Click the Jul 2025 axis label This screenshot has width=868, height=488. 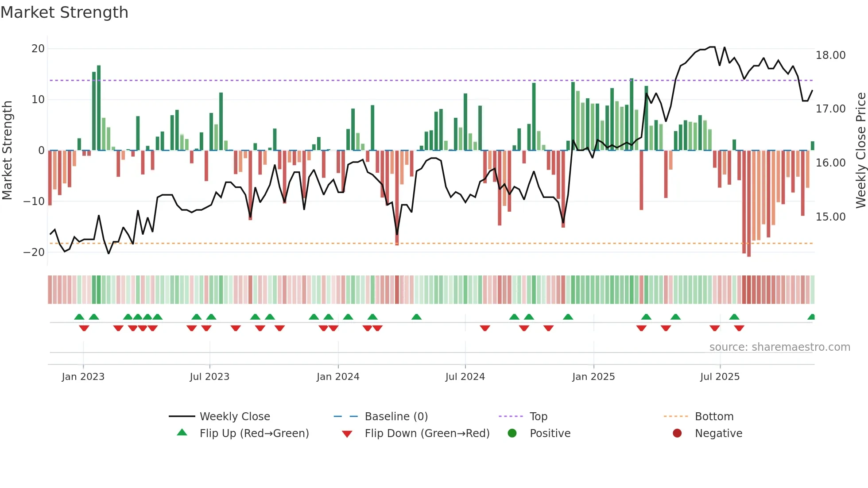click(x=720, y=376)
